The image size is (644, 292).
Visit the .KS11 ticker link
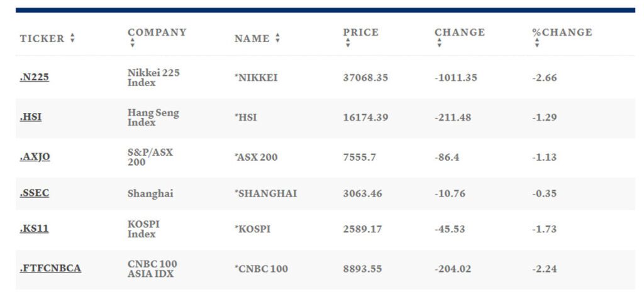34,229
